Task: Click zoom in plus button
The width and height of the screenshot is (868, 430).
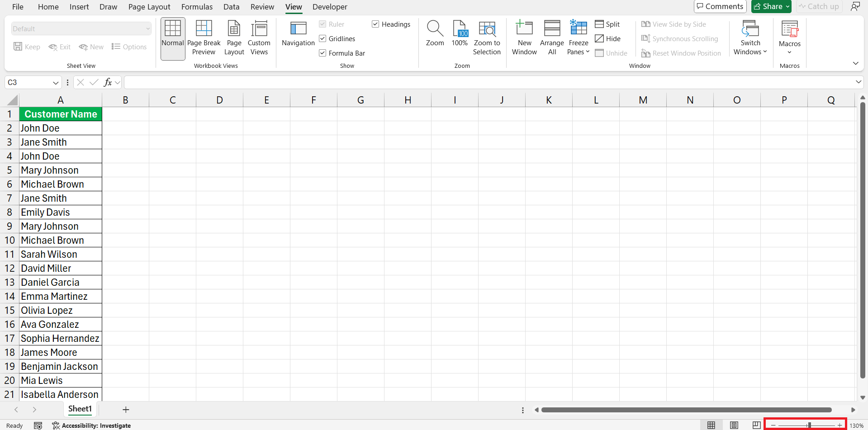Action: pyautogui.click(x=840, y=425)
